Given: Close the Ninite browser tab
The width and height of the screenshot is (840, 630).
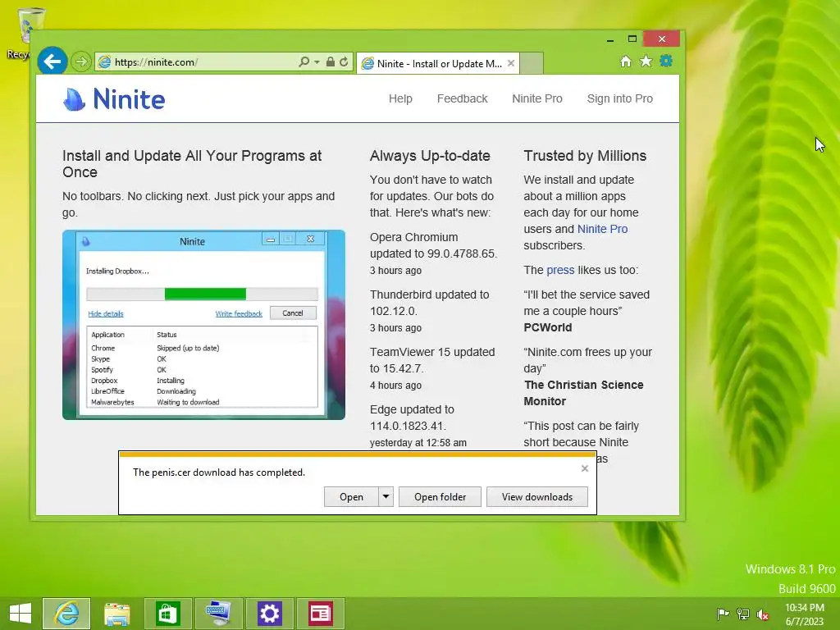Looking at the screenshot, I should pos(511,63).
